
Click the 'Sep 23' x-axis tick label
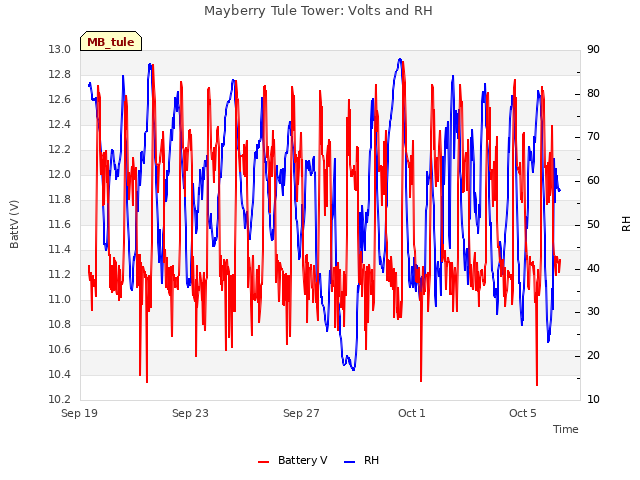[190, 413]
